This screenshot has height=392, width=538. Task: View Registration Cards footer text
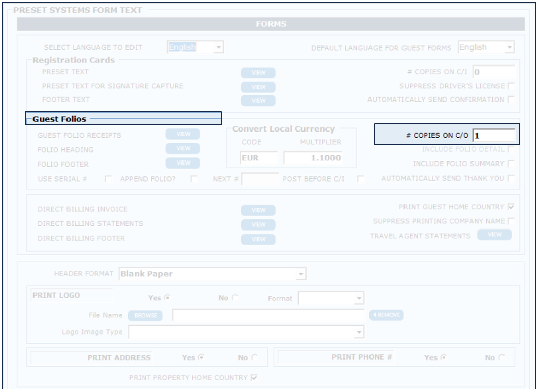point(258,101)
